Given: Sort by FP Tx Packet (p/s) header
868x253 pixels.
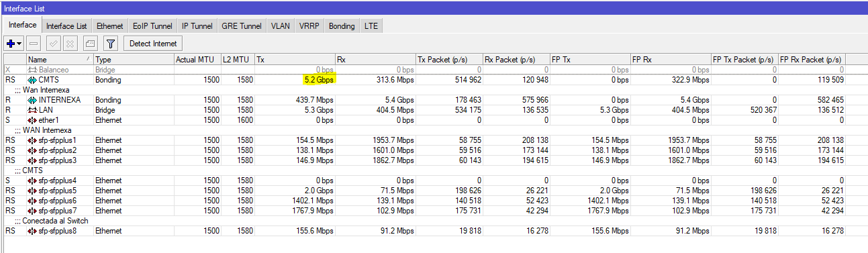Looking at the screenshot, I should (744, 60).
